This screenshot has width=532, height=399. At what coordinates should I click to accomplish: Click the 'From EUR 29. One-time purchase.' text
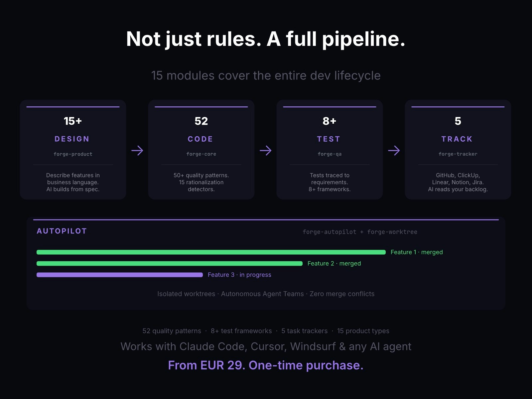pyautogui.click(x=266, y=365)
